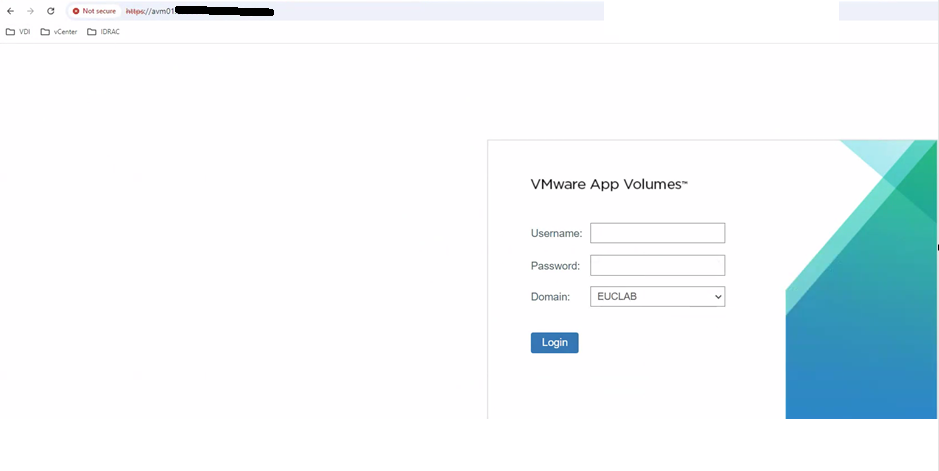The image size is (939, 471).
Task: Expand the Domain dropdown arrow
Action: [717, 297]
